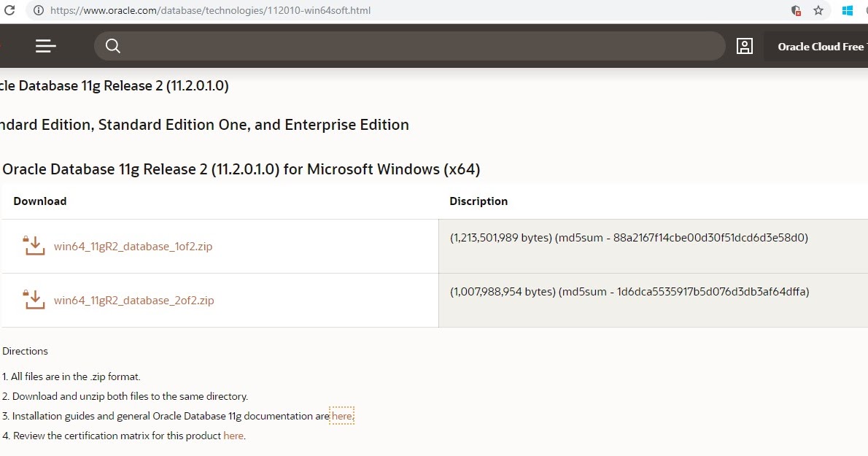Bookmark this page with the star icon

point(818,10)
